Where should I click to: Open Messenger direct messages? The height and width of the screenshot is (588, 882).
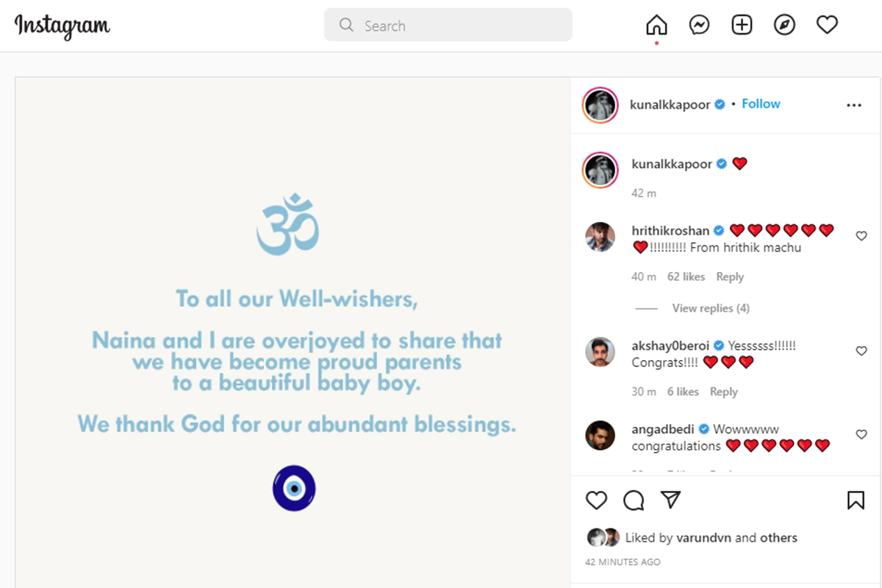pyautogui.click(x=699, y=25)
